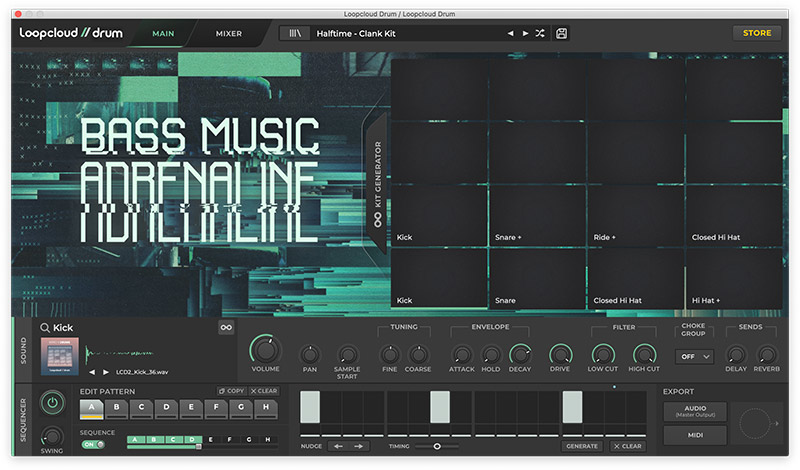Enable slot H in the sequence chain
This screenshot has height=470, width=800.
pyautogui.click(x=267, y=440)
